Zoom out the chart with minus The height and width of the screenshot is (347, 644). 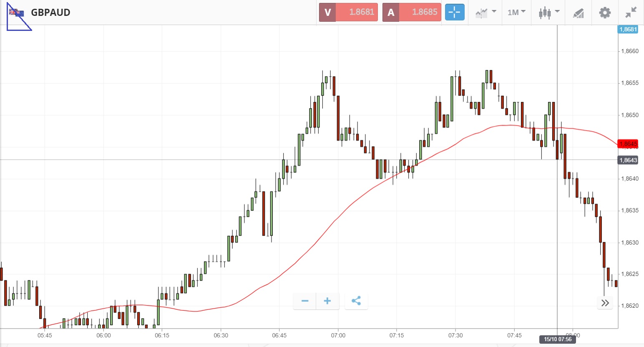coord(305,301)
